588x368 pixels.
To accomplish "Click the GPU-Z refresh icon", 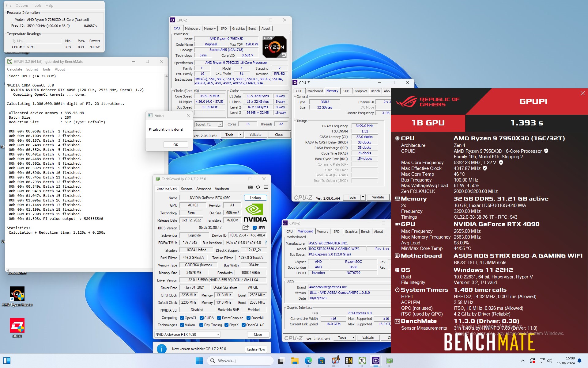I will [x=258, y=187].
